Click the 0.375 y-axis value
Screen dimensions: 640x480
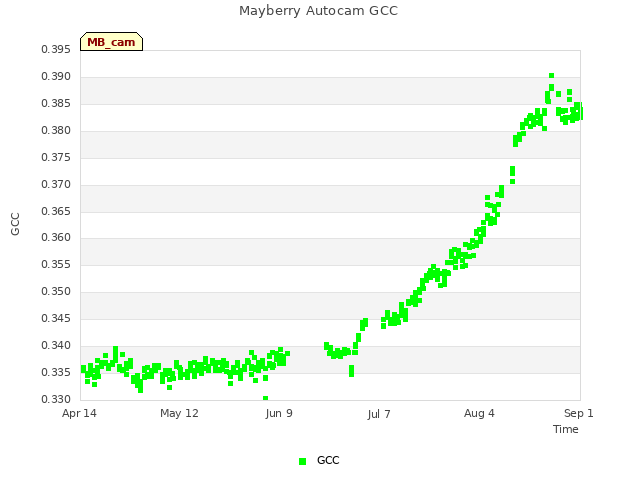pyautogui.click(x=56, y=158)
